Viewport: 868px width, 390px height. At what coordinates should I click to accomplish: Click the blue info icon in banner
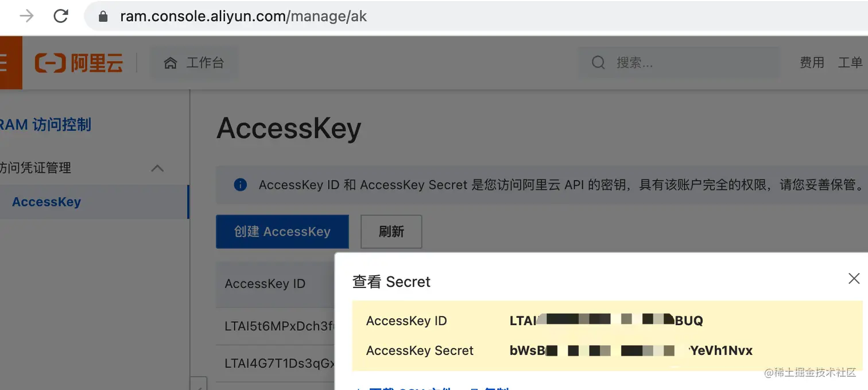coord(240,185)
